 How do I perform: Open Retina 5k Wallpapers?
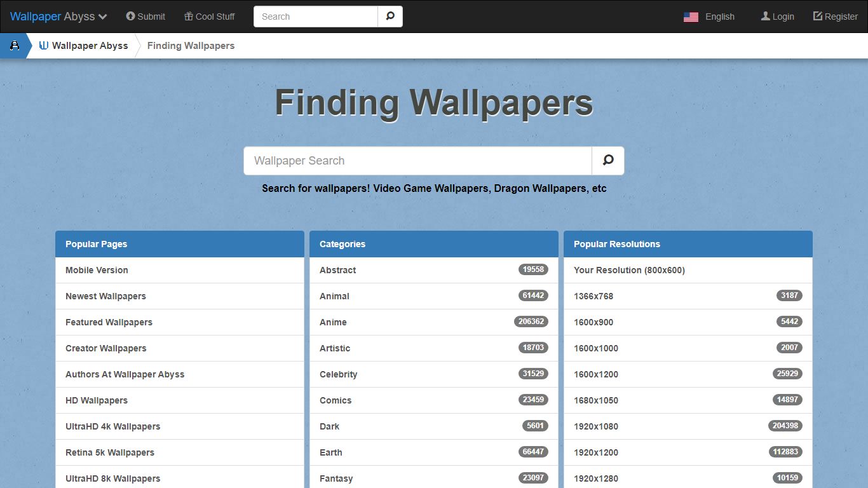[x=180, y=452]
